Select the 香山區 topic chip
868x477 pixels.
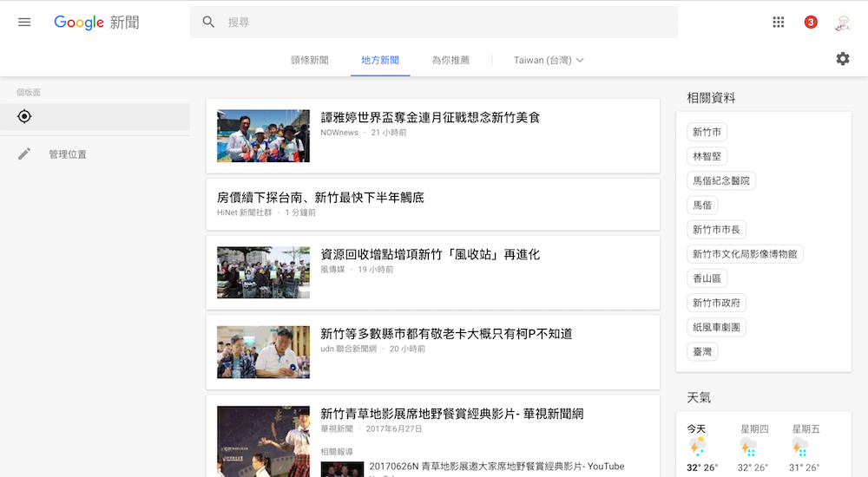pyautogui.click(x=707, y=278)
